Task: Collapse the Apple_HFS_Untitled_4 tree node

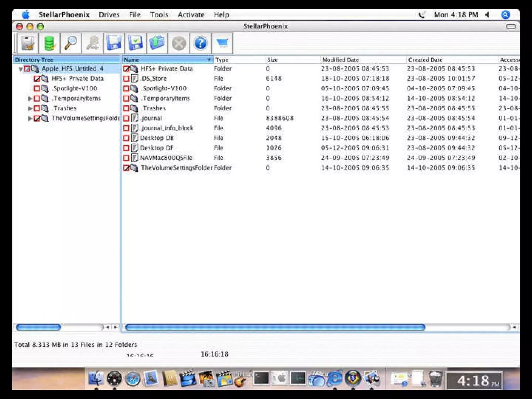Action: coord(21,69)
